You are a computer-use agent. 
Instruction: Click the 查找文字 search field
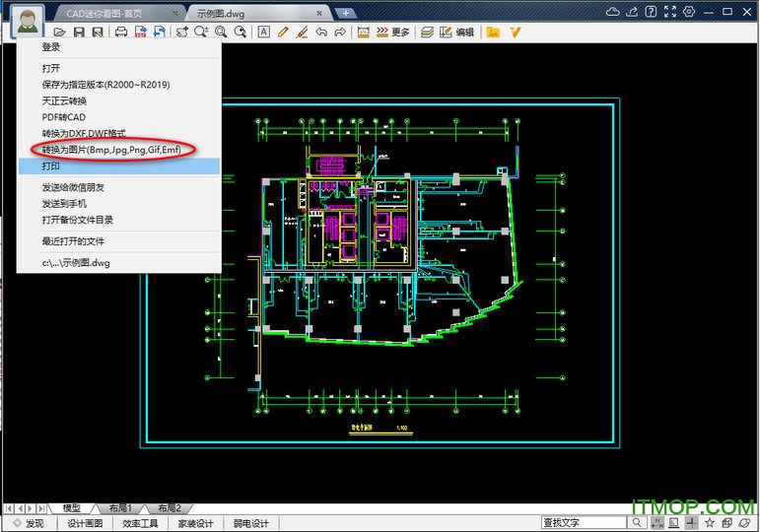(x=584, y=523)
